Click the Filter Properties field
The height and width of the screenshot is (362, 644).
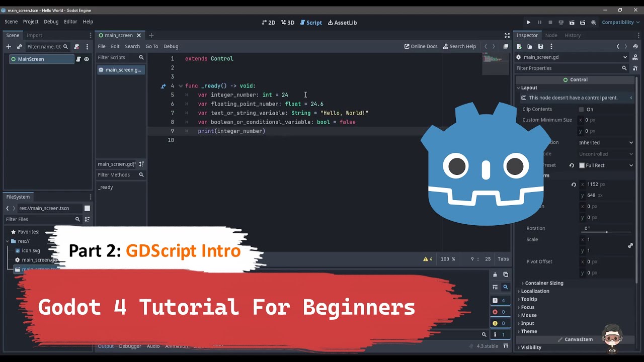pos(572,68)
